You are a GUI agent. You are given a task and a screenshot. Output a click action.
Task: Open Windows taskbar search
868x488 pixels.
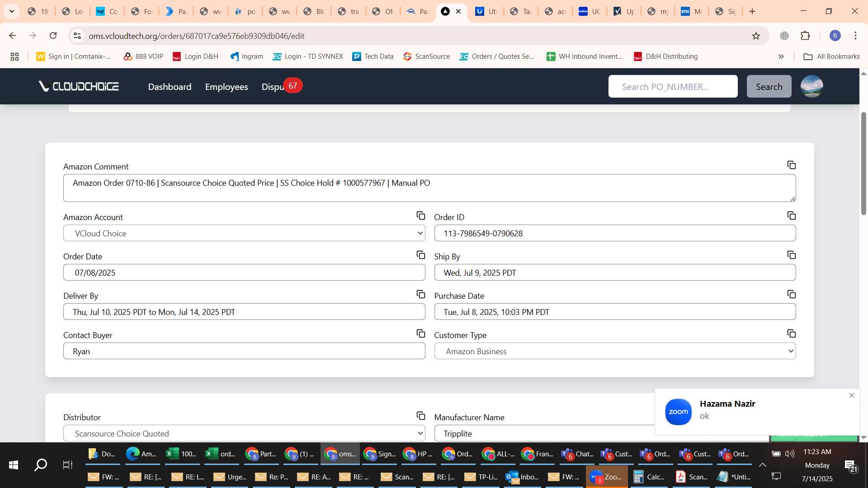tap(41, 465)
